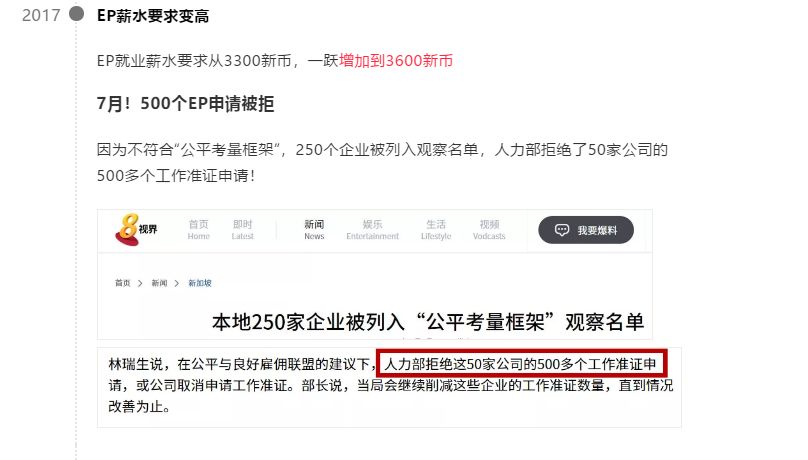This screenshot has height=460, width=808.
Task: Click the 2017 year label
Action: [x=41, y=15]
